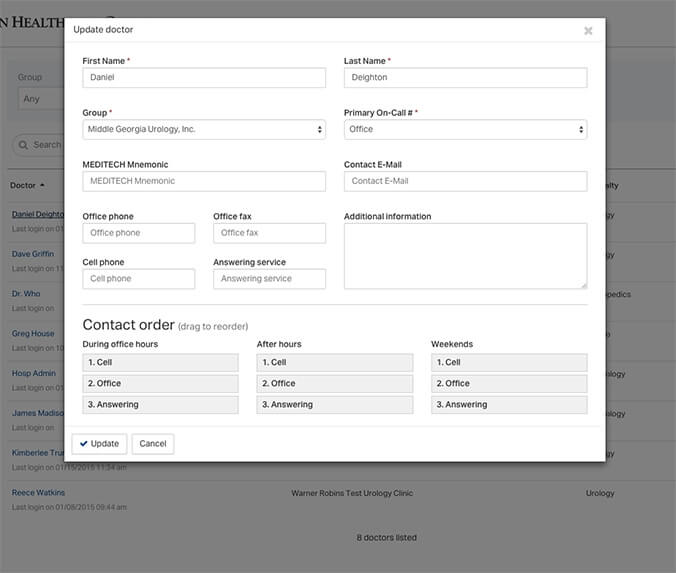Close the Update doctor dialog with X
The image size is (676, 573).
(588, 31)
